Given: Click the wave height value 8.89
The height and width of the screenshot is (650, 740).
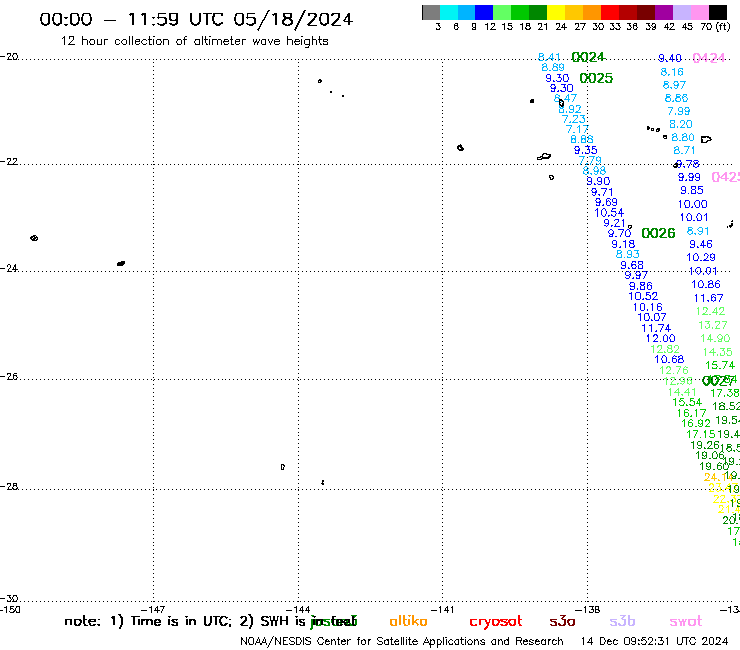Looking at the screenshot, I should click(553, 68).
